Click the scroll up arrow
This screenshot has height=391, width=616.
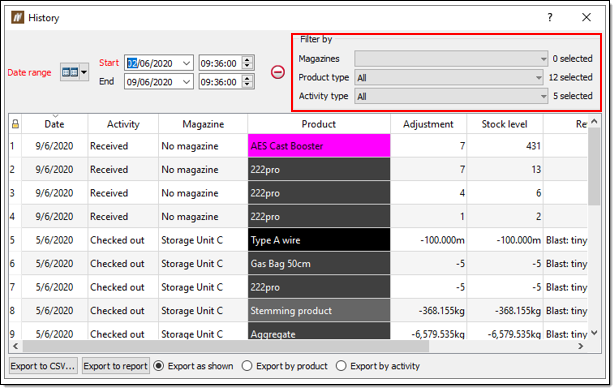(594, 121)
